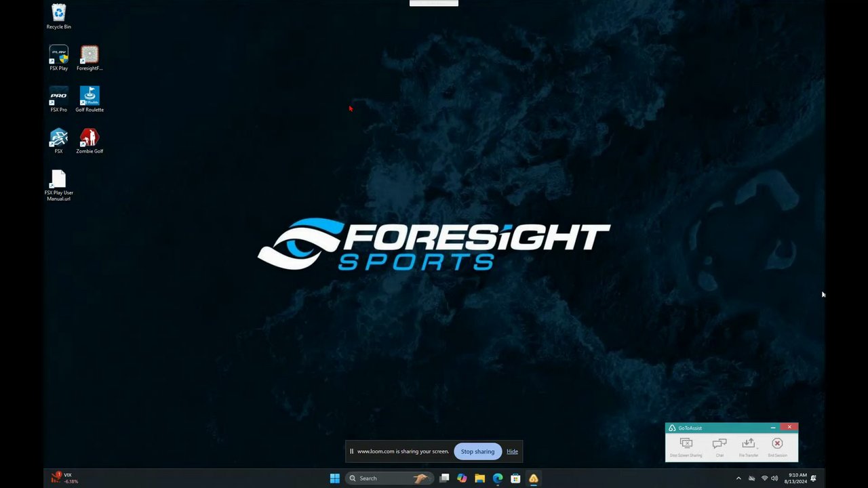
Task: Select the FSX Play User Manual.url file
Action: click(59, 185)
